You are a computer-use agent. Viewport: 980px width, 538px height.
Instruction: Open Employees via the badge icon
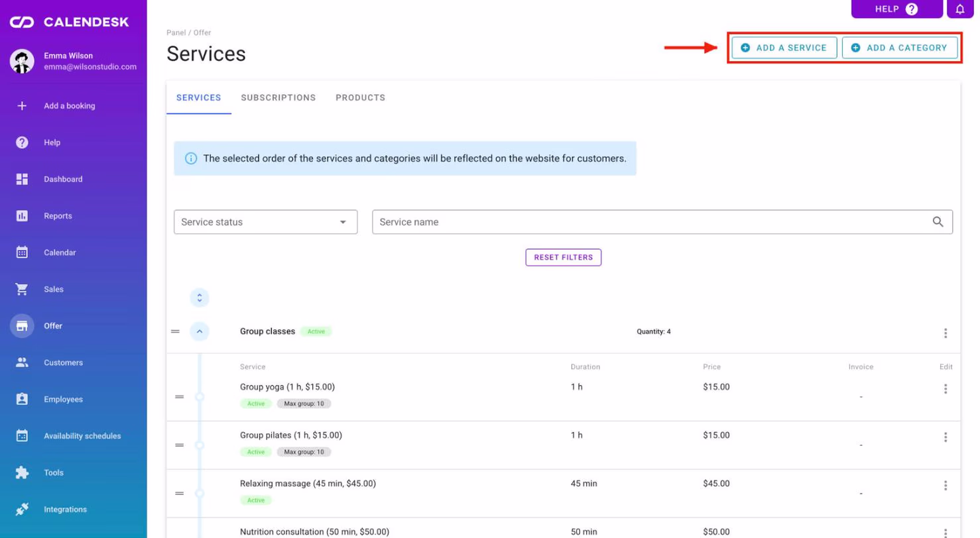[22, 400]
